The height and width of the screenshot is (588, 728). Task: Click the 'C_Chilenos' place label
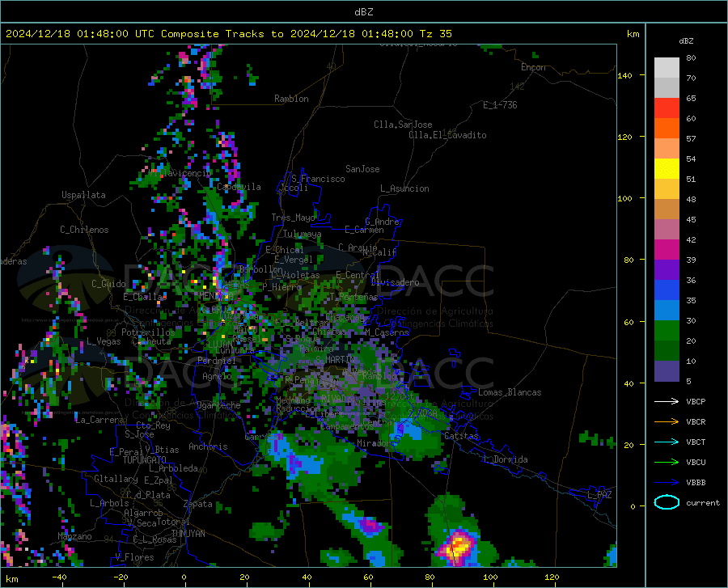84,230
